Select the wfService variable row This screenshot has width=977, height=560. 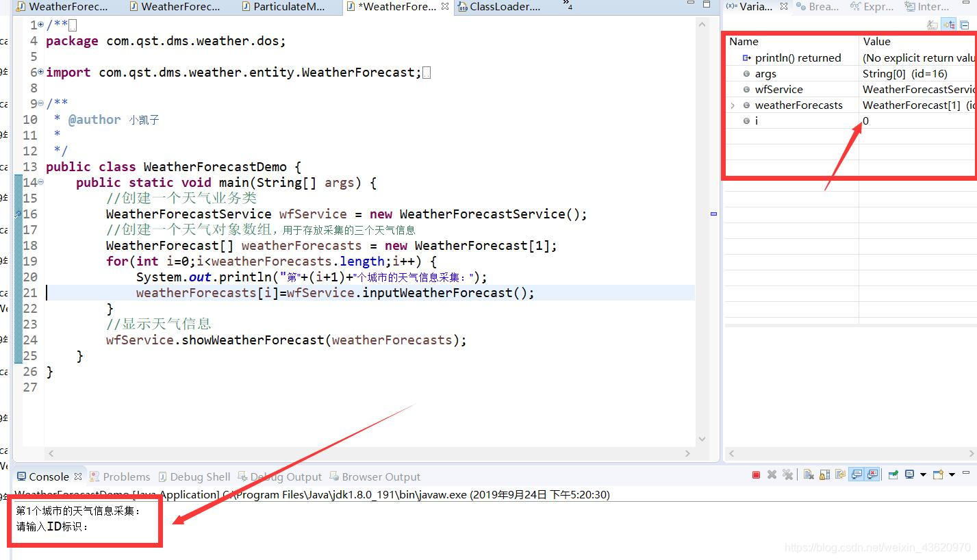[850, 89]
